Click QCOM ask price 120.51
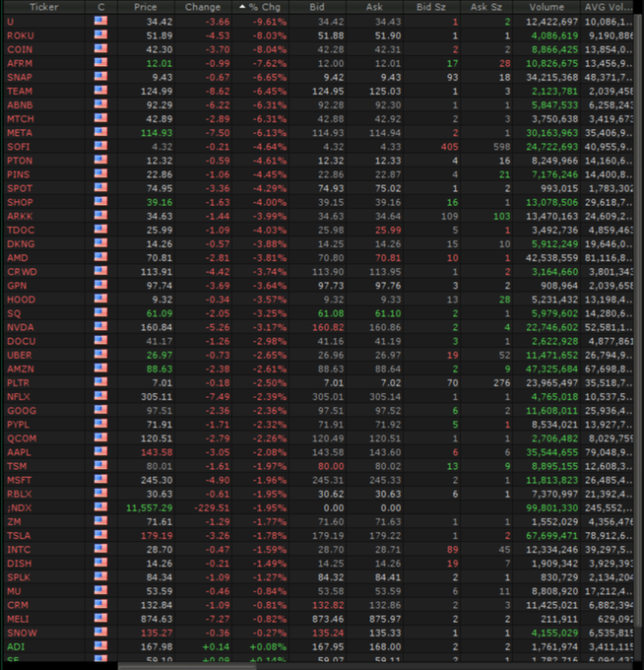 pyautogui.click(x=385, y=438)
